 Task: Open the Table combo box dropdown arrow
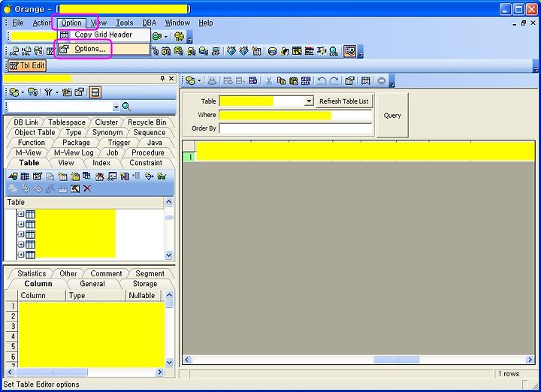pyautogui.click(x=309, y=101)
